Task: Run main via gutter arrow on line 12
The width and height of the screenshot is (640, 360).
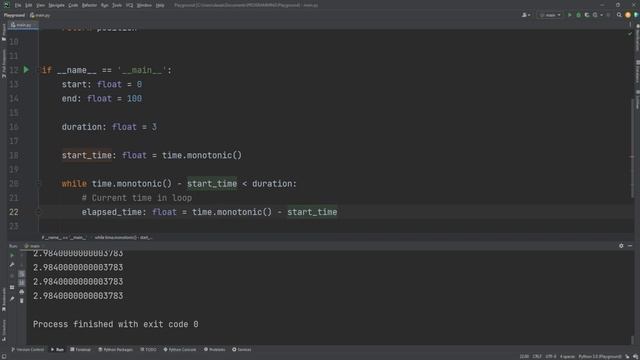Action: pos(26,70)
